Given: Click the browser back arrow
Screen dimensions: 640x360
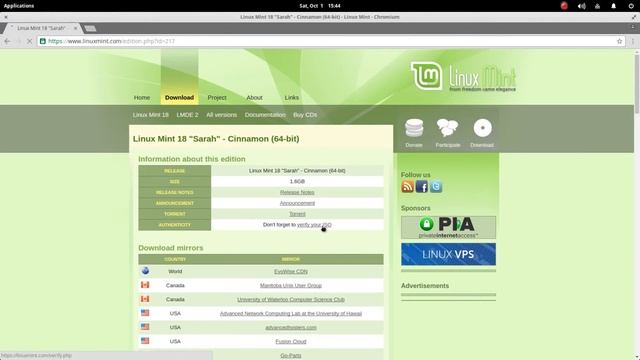Looking at the screenshot, I should 7,41.
